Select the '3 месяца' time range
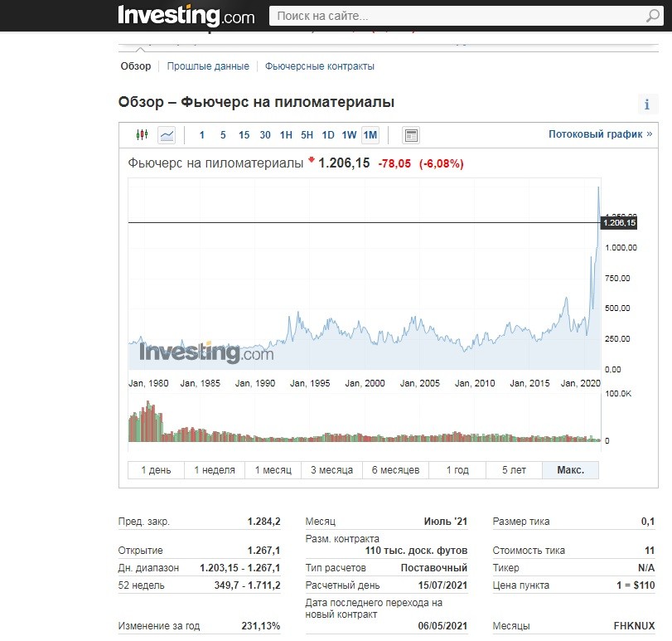672x641 pixels. (x=331, y=470)
